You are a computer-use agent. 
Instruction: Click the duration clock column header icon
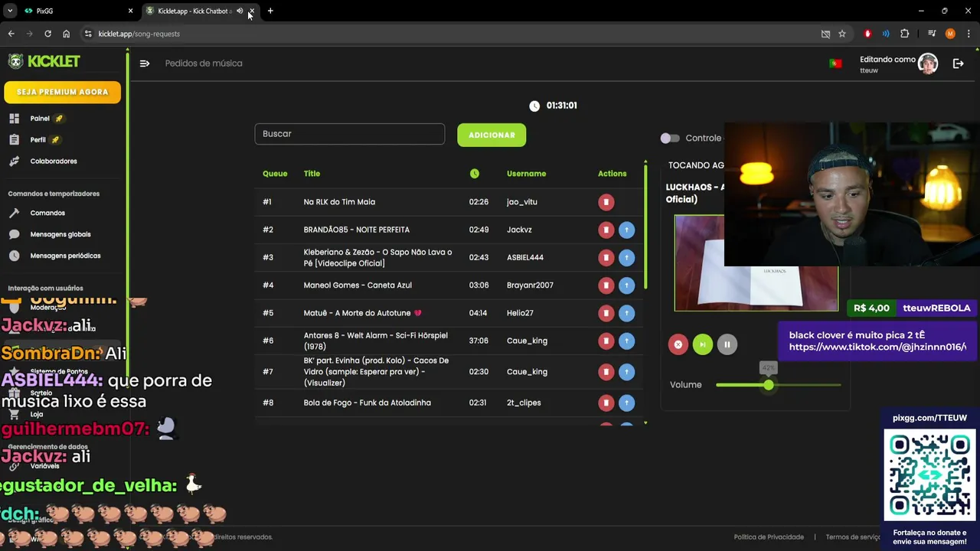[475, 174]
